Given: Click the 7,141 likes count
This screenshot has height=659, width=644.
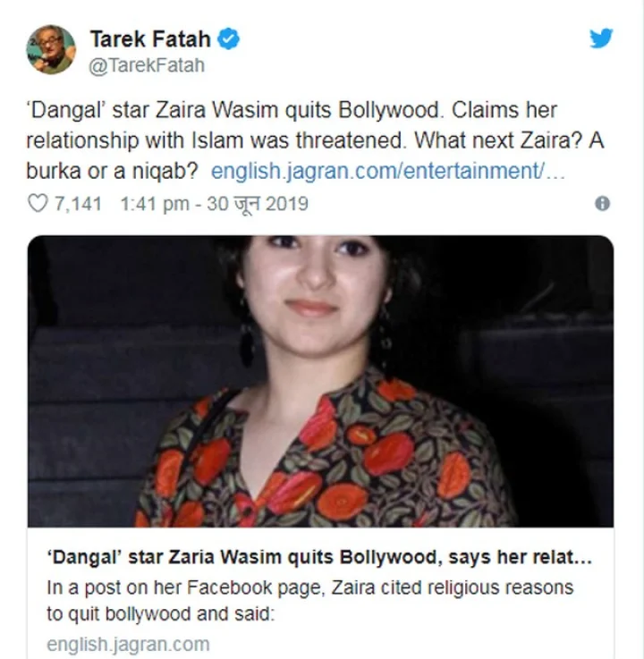Looking at the screenshot, I should tap(79, 204).
